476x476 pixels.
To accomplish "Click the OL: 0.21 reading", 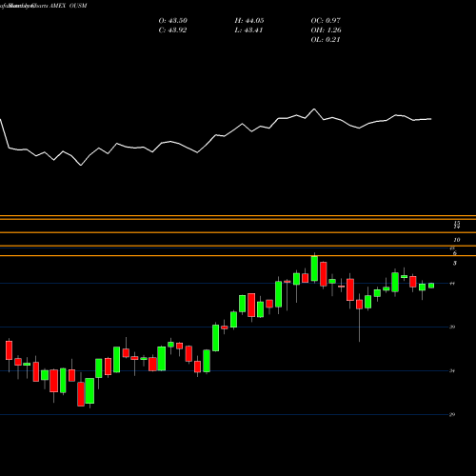I will click(326, 40).
